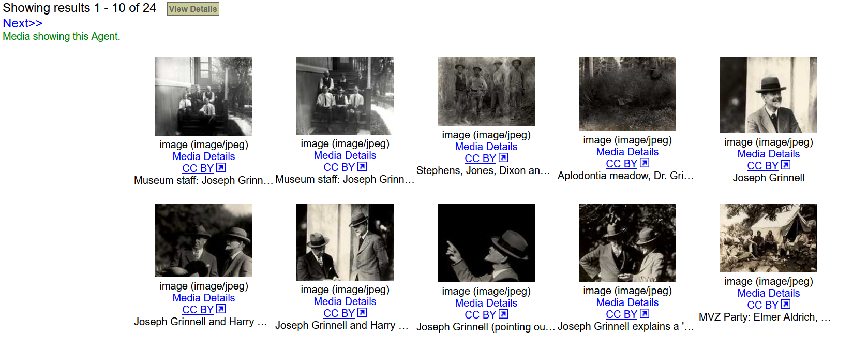The width and height of the screenshot is (868, 361).
Task: Open external-link icon under Joseph Grinnell portrait
Action: 786,165
